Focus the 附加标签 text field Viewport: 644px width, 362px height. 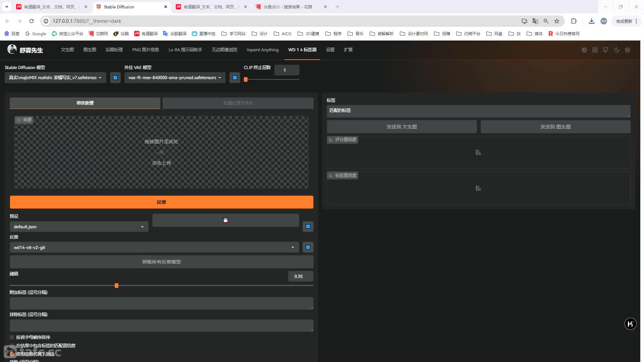click(161, 303)
